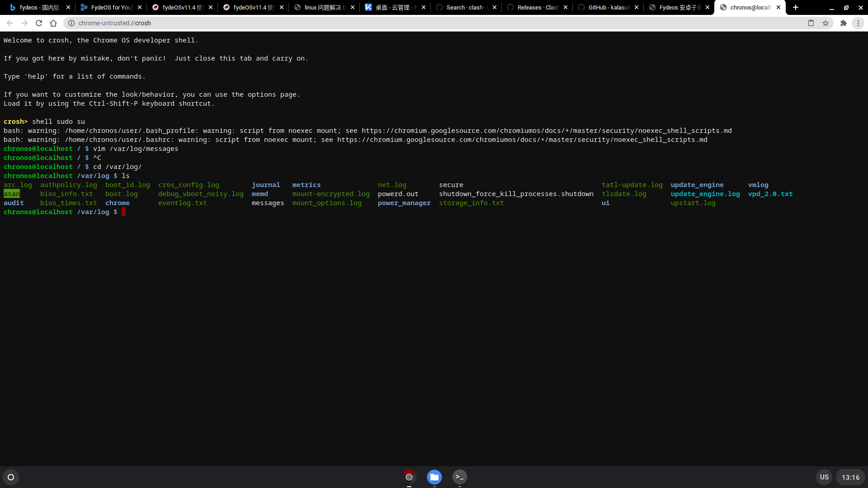Open the extensions puzzle icon
The image size is (868, 488).
click(x=844, y=23)
